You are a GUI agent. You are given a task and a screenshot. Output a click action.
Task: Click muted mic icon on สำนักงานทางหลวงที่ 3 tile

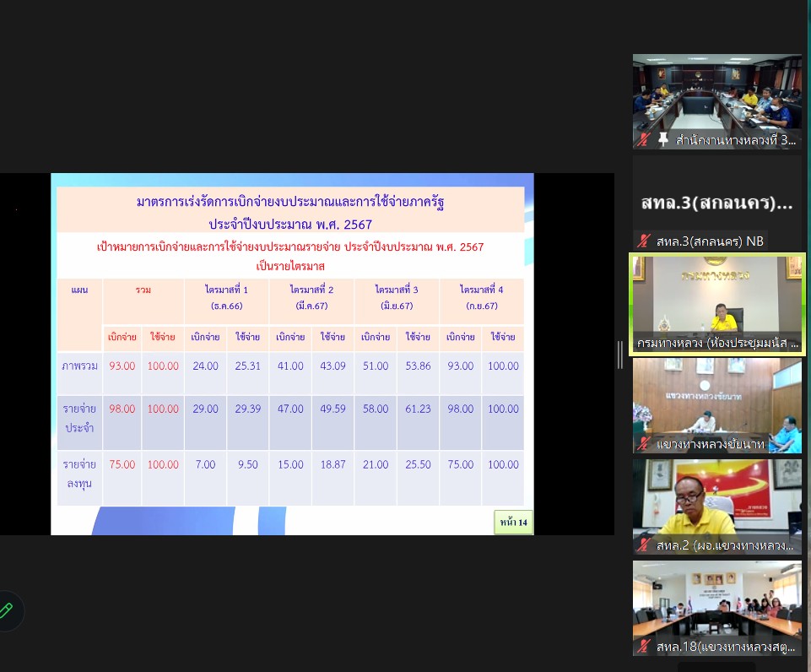[644, 140]
